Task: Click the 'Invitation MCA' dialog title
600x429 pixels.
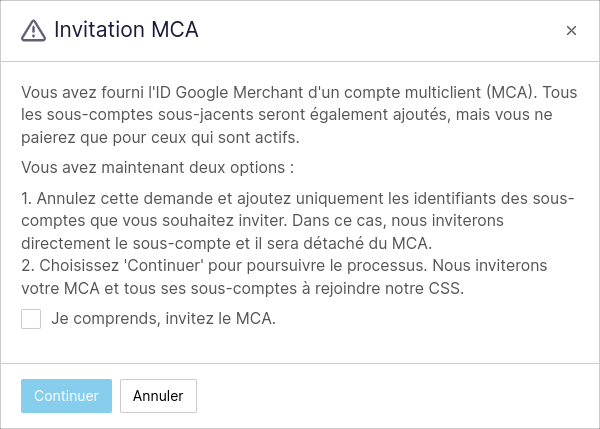Action: [x=126, y=29]
